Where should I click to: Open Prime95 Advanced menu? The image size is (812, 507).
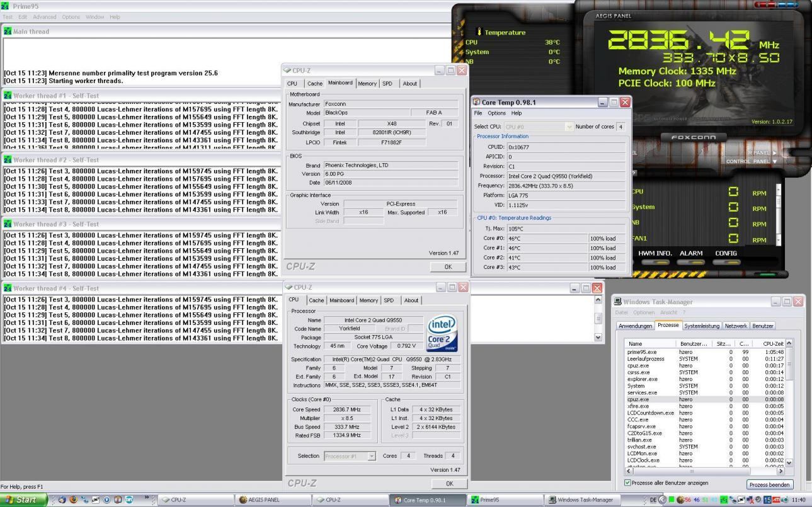tap(44, 17)
